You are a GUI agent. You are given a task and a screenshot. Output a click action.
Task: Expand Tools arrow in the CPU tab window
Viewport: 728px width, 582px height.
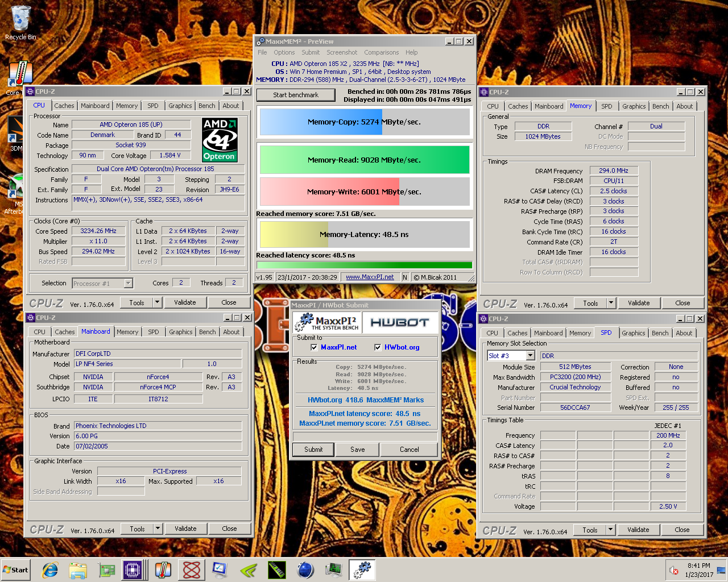click(158, 302)
